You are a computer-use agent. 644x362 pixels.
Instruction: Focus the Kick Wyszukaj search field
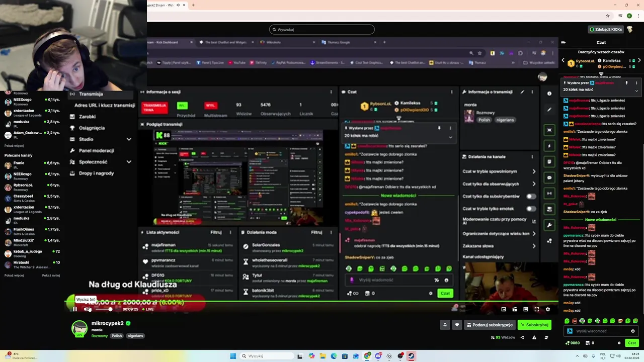click(x=322, y=30)
